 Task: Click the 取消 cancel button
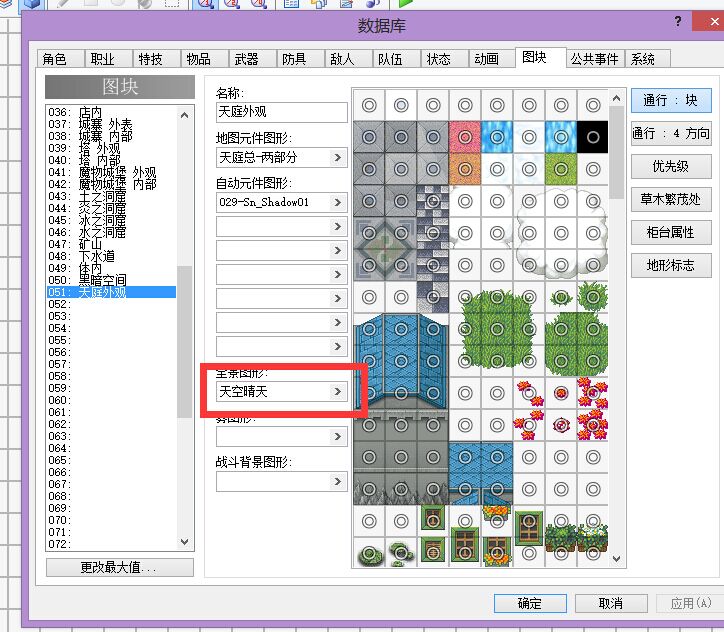coord(611,603)
